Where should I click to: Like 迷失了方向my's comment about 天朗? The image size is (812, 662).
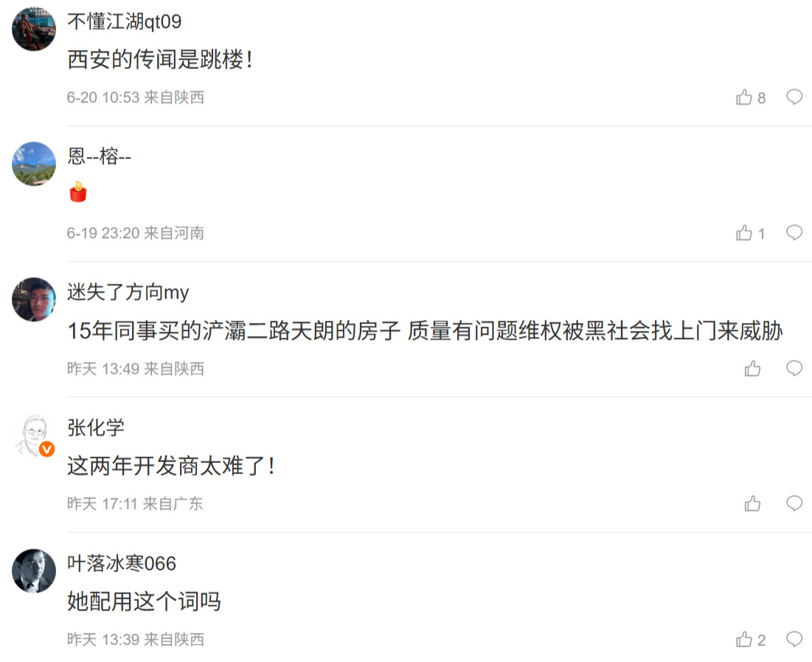[752, 368]
